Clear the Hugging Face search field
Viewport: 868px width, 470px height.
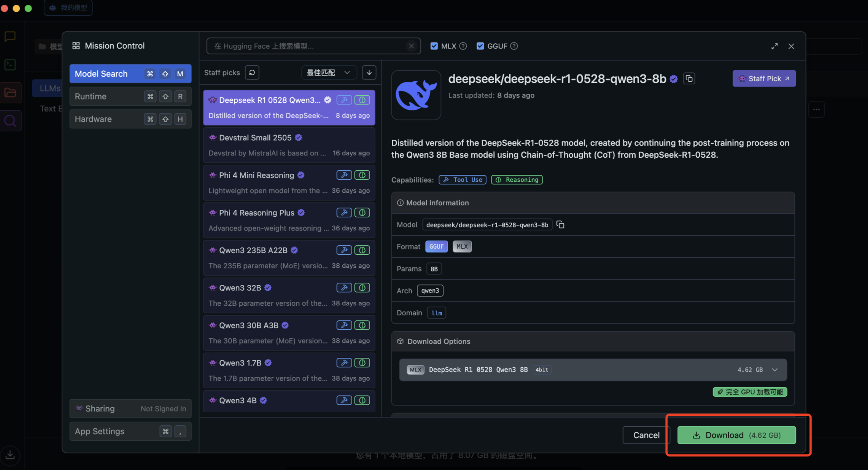pos(411,46)
